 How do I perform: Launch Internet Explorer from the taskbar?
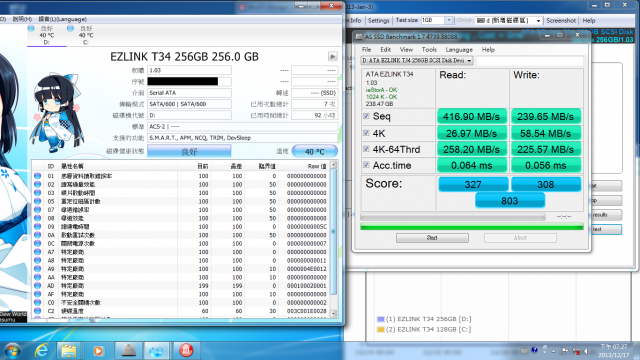click(x=42, y=351)
